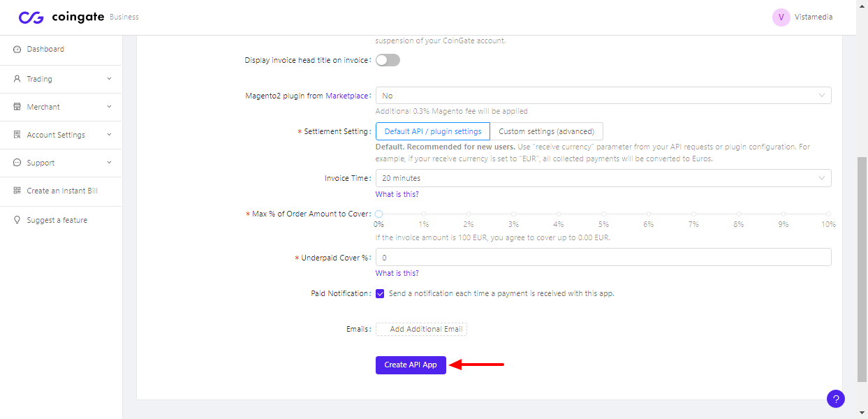Open the Vistamedia account menu
The image size is (868, 419).
coord(802,17)
